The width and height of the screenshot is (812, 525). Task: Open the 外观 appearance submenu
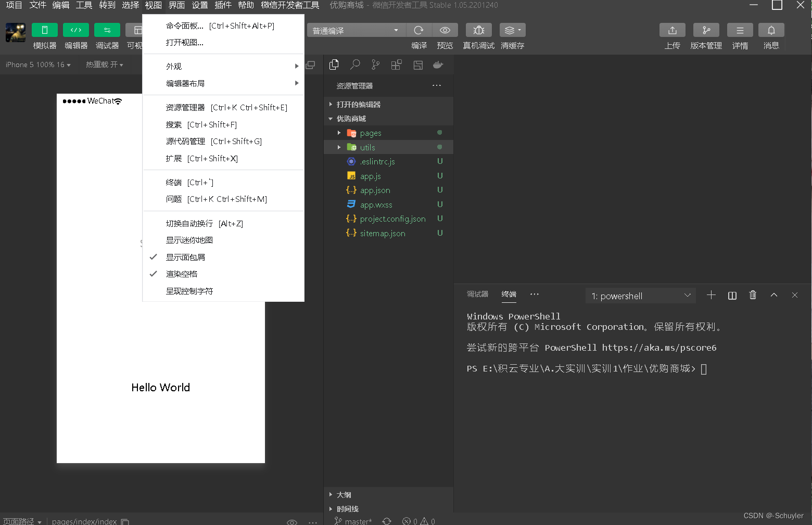223,66
